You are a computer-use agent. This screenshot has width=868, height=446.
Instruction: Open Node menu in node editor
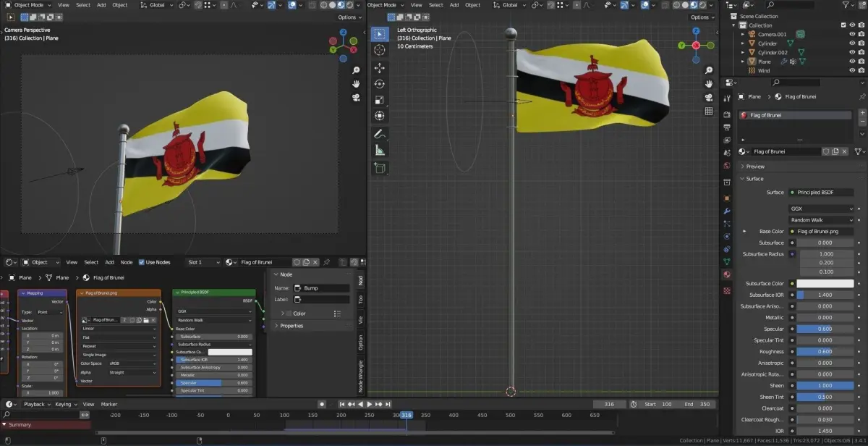[x=127, y=262]
